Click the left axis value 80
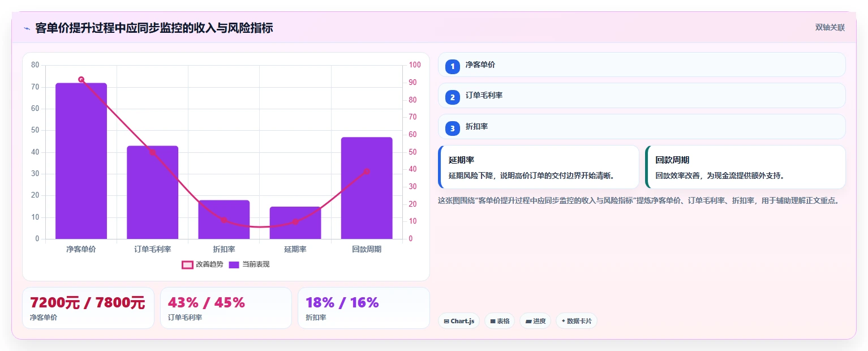The width and height of the screenshot is (868, 351). [35, 65]
